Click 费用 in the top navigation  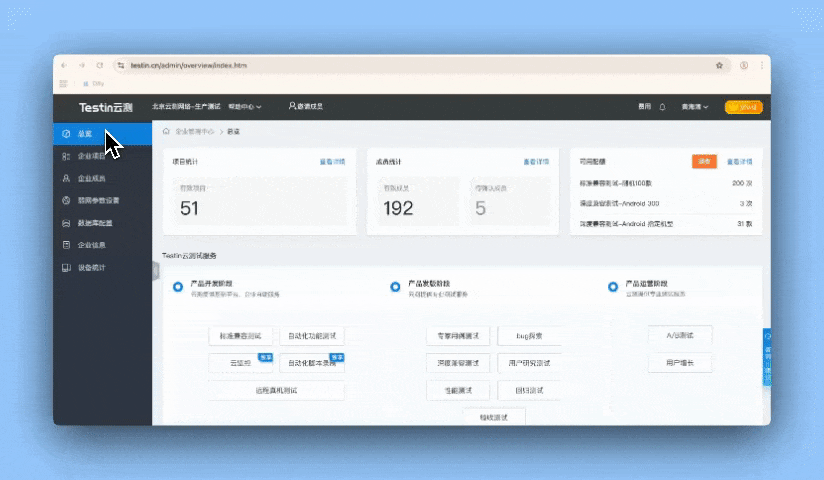644,106
